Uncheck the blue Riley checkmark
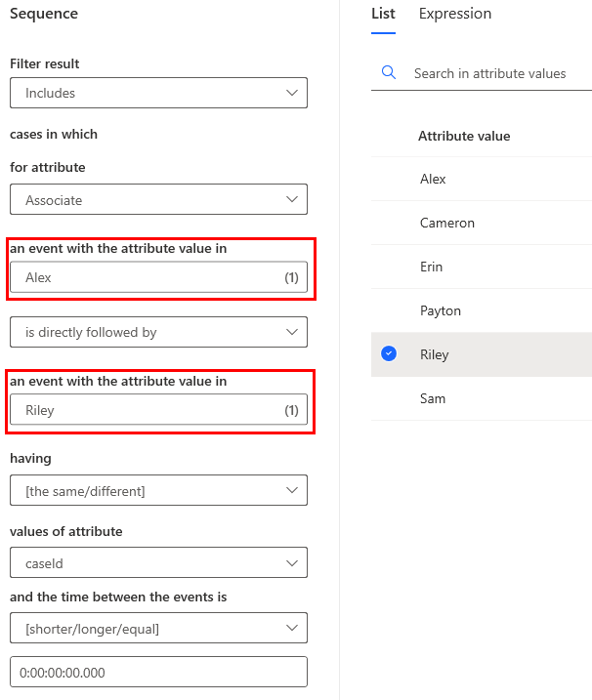Screen dimensions: 592x700 coord(389,353)
